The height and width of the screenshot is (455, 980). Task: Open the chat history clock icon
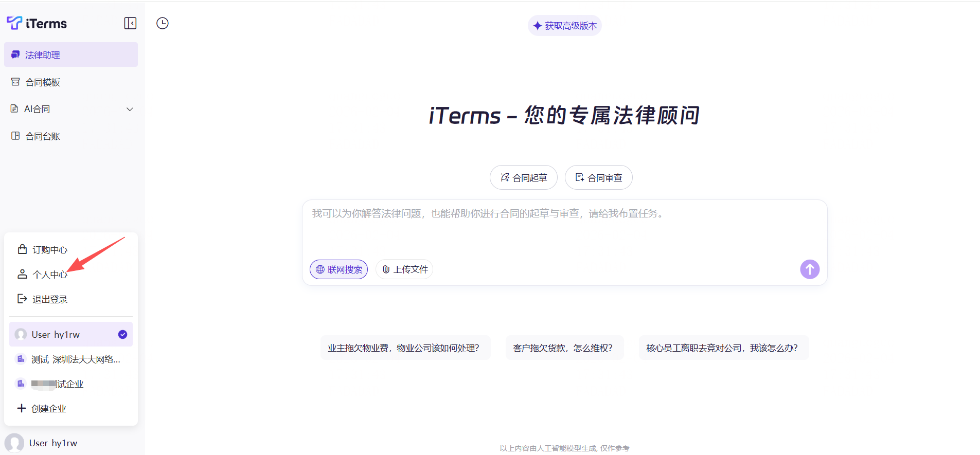click(163, 23)
